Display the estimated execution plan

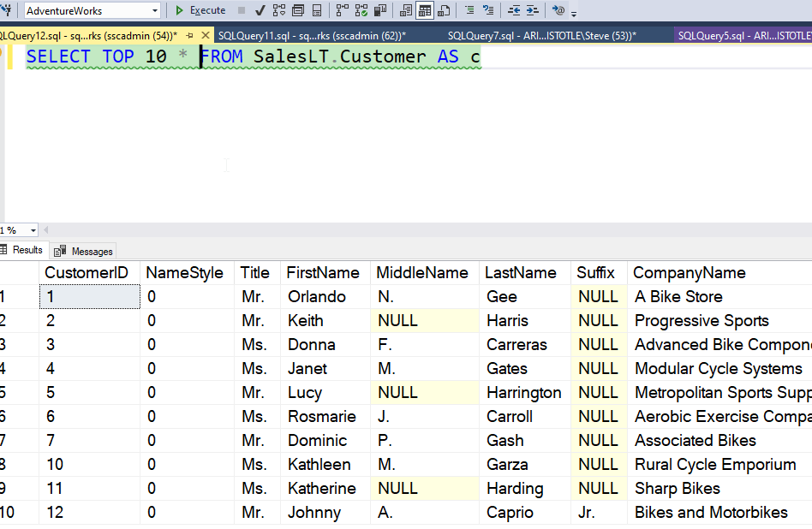(x=279, y=10)
